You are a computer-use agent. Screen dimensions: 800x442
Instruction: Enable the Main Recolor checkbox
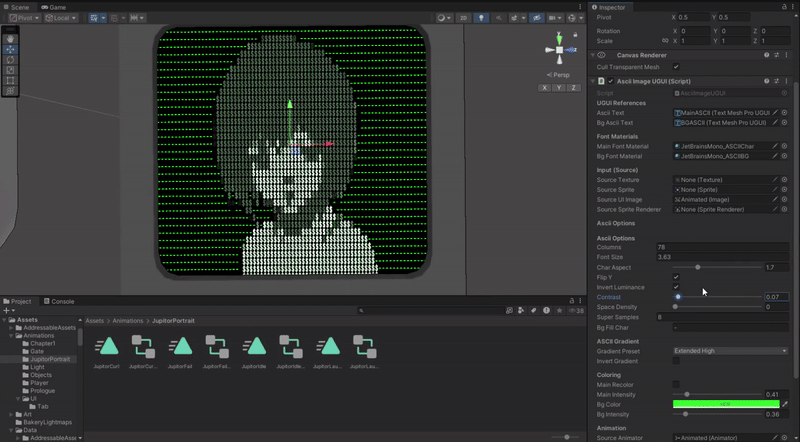676,384
